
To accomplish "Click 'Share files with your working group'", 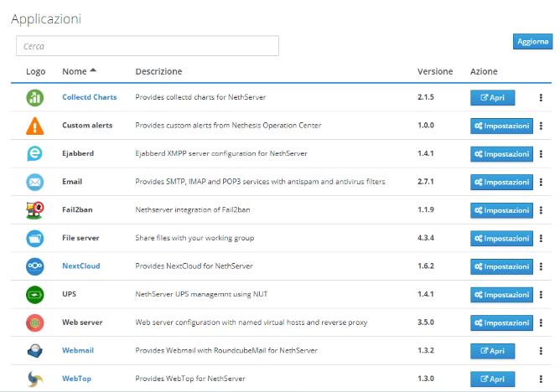I will tap(194, 238).
